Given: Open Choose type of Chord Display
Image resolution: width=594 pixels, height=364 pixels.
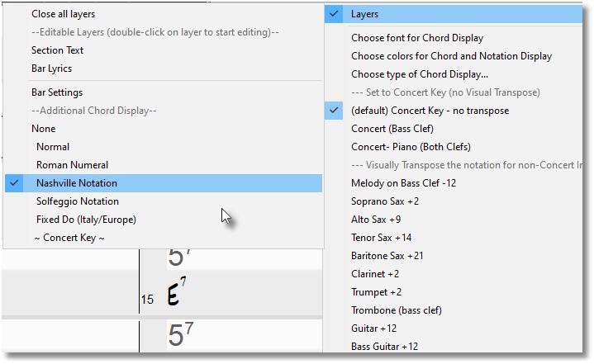Looking at the screenshot, I should pyautogui.click(x=419, y=74).
